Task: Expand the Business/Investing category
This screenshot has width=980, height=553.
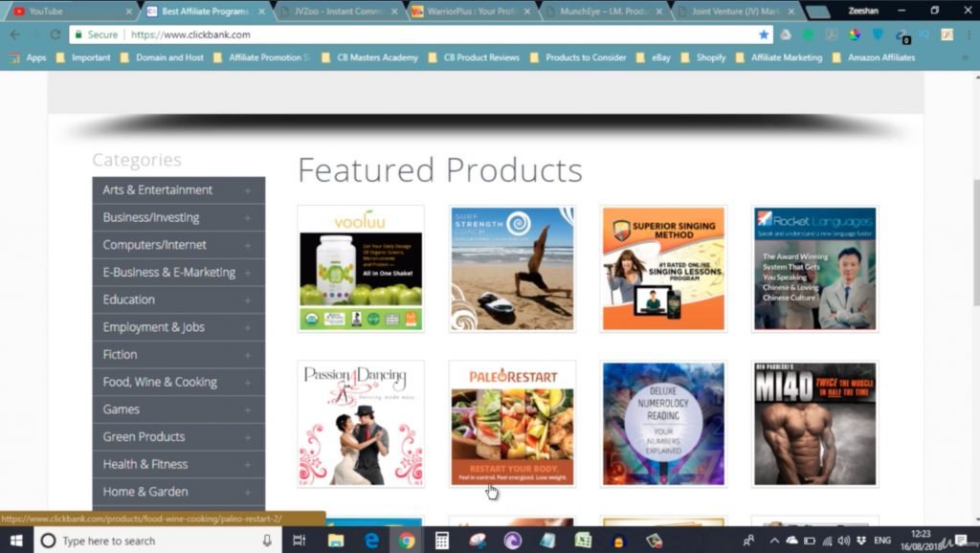Action: 248,218
